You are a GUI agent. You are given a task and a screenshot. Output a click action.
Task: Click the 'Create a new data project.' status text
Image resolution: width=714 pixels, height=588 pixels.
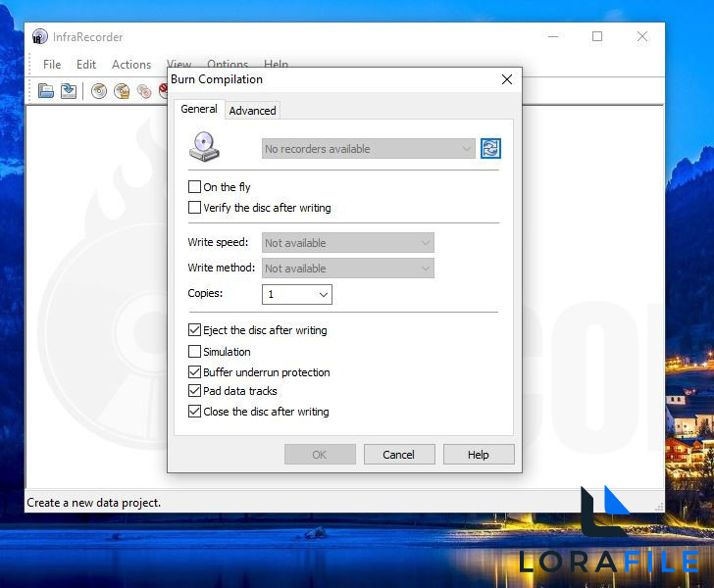click(x=94, y=503)
